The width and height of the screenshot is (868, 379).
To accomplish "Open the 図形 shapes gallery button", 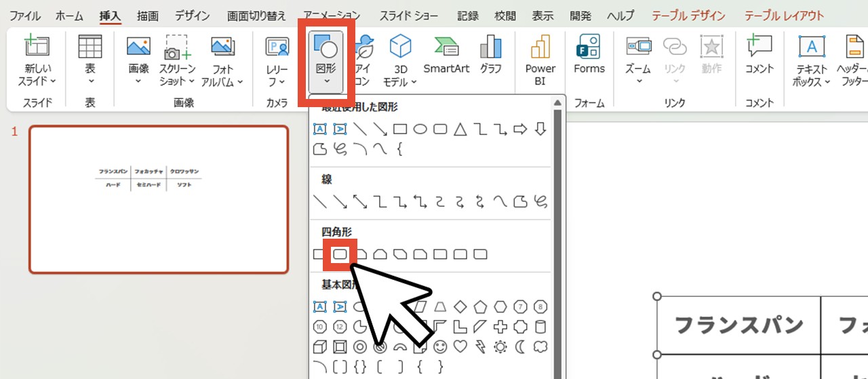I will coord(326,61).
